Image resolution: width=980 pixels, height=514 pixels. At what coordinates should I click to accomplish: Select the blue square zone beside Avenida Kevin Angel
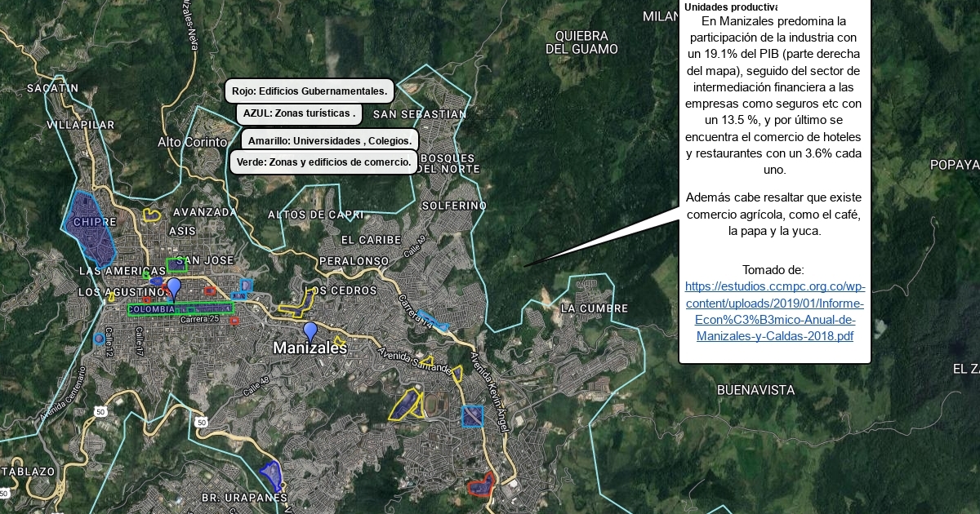[472, 416]
